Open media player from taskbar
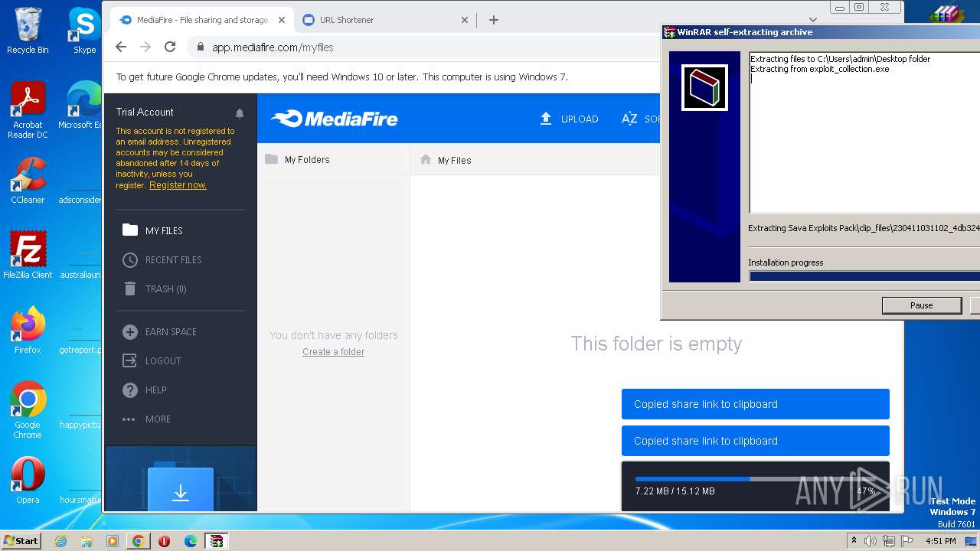This screenshot has height=551, width=980. [x=113, y=541]
